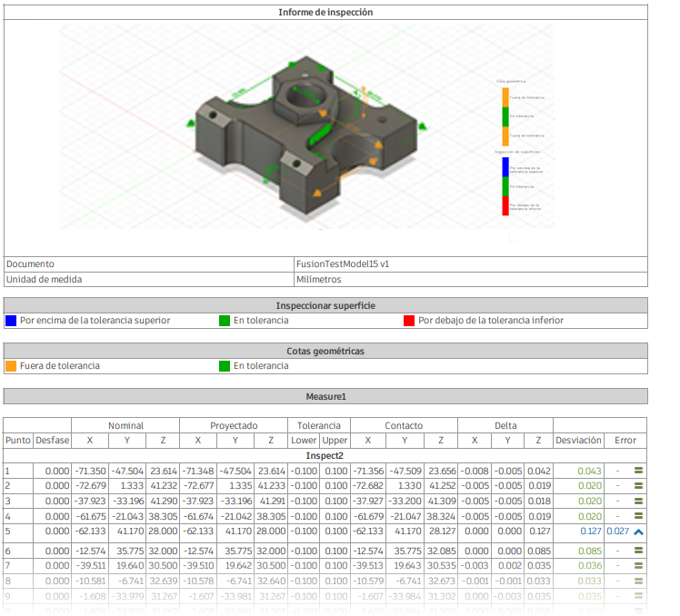Screen dimensions: 680x616
Task: Click the 'Tolerancia' column group header
Action: click(x=319, y=426)
